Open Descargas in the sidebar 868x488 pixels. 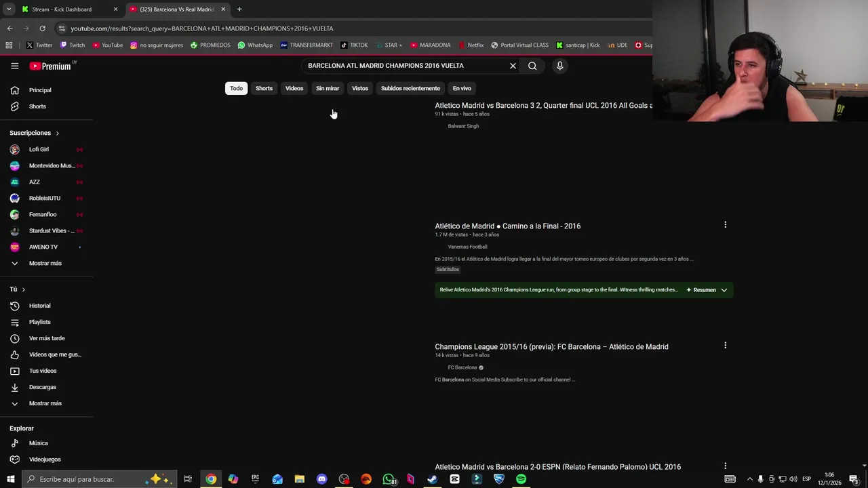tap(46, 387)
